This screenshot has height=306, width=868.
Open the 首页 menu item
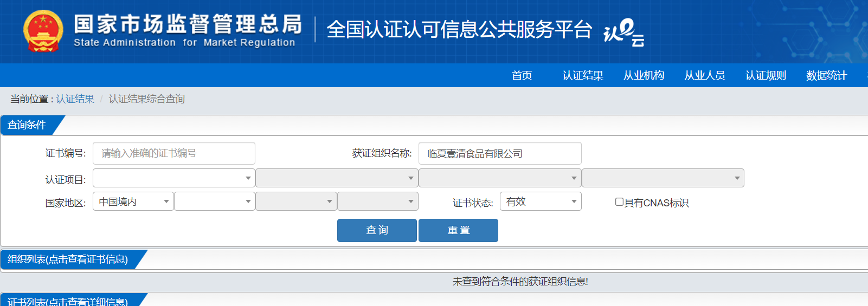pyautogui.click(x=522, y=75)
